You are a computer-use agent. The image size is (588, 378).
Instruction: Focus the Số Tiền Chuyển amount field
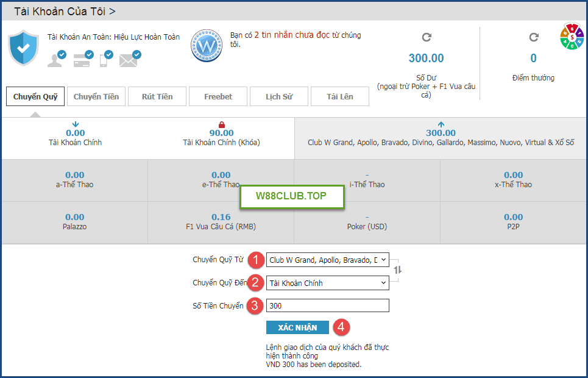328,305
